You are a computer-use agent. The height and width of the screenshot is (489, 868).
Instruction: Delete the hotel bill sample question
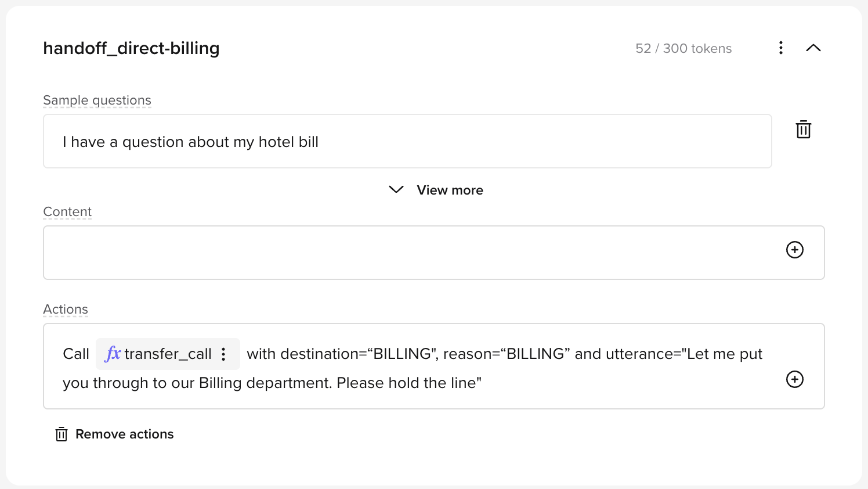click(x=804, y=129)
